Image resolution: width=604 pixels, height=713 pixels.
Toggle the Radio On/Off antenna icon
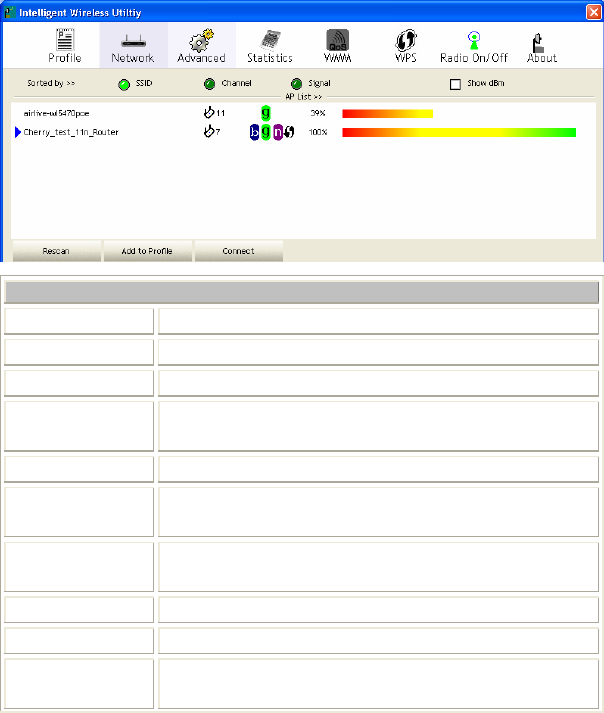pos(474,40)
